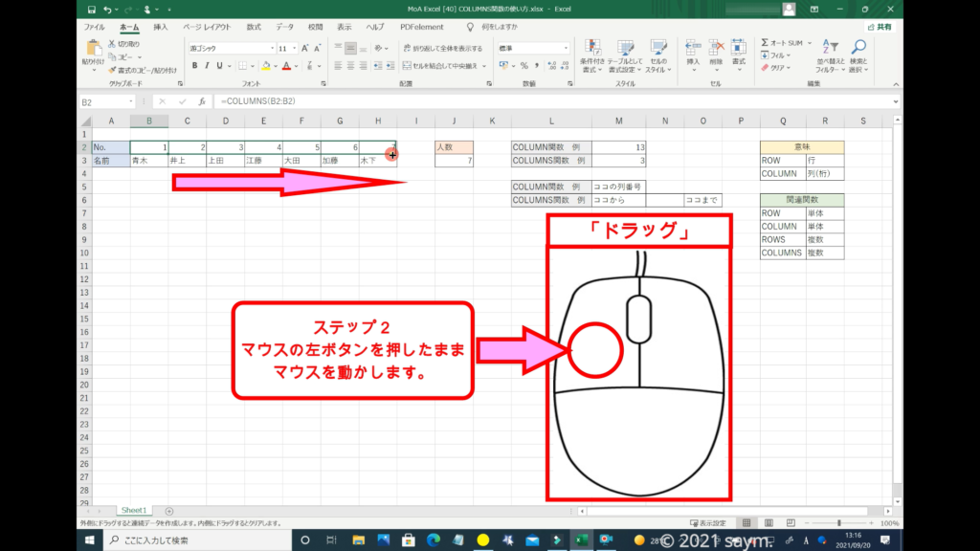The width and height of the screenshot is (980, 551).
Task: Switch to the 数式 (Formulas) tab
Action: pos(254,28)
